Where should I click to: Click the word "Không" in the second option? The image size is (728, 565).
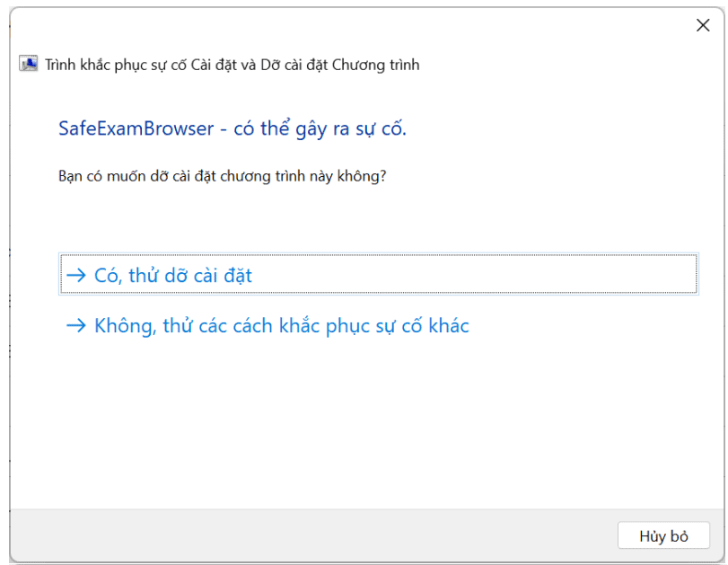click(125, 325)
